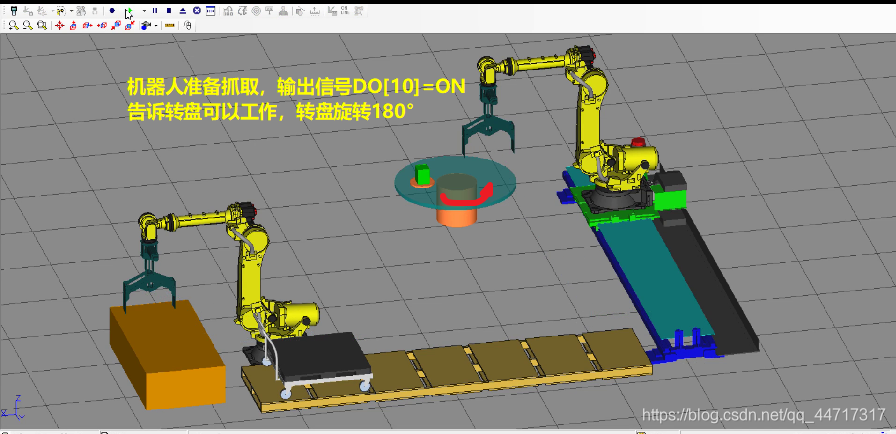Zoom in with magnifier plus icon
The height and width of the screenshot is (434, 896).
click(x=13, y=25)
